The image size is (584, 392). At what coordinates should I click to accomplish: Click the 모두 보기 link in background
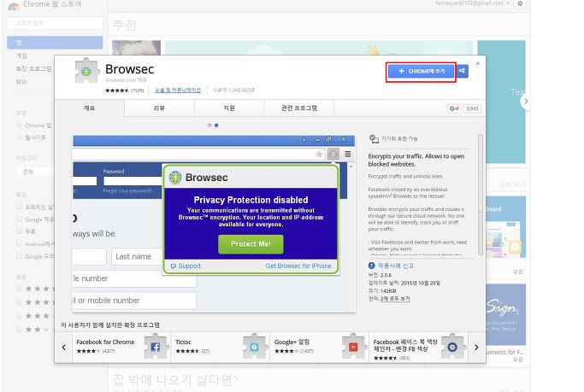click(512, 184)
